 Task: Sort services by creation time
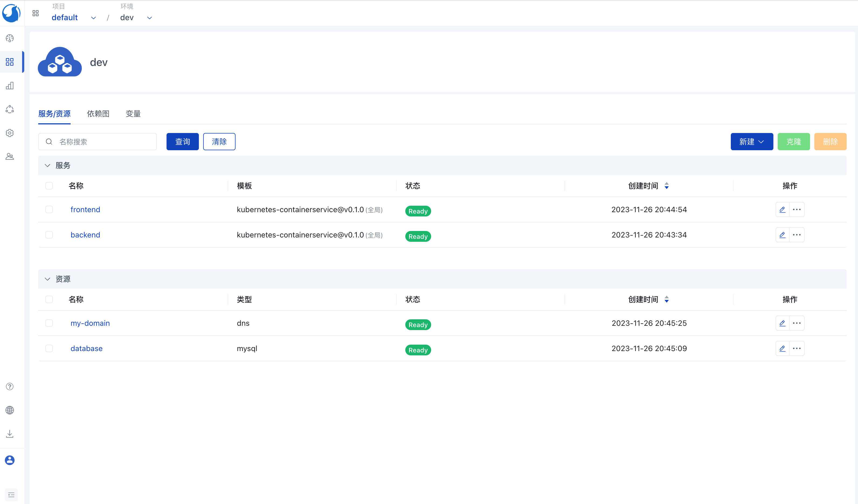point(667,186)
